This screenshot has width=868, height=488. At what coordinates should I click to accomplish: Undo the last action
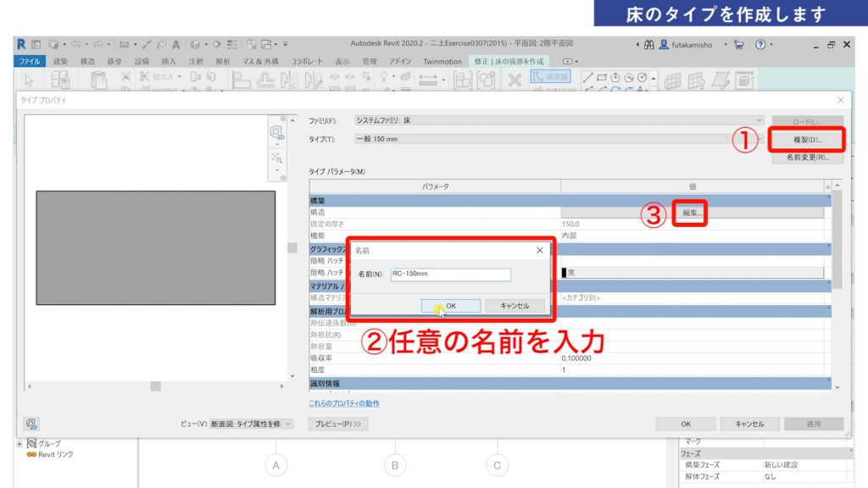point(76,44)
